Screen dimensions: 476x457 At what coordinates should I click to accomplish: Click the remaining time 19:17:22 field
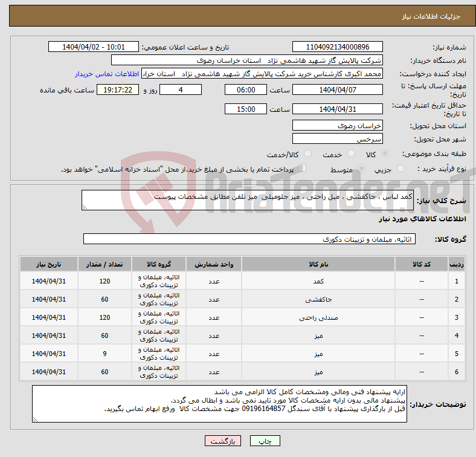coord(118,89)
